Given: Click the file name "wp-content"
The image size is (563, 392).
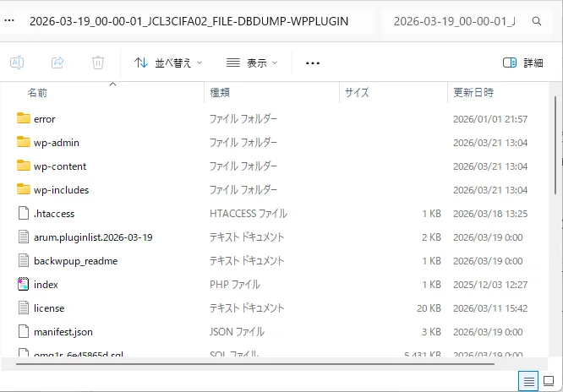Looking at the screenshot, I should tap(60, 166).
